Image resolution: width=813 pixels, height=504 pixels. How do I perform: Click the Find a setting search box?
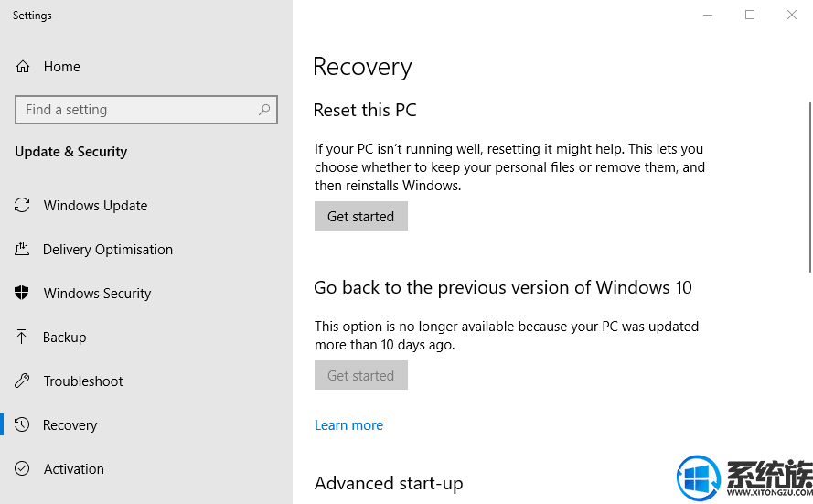[146, 110]
